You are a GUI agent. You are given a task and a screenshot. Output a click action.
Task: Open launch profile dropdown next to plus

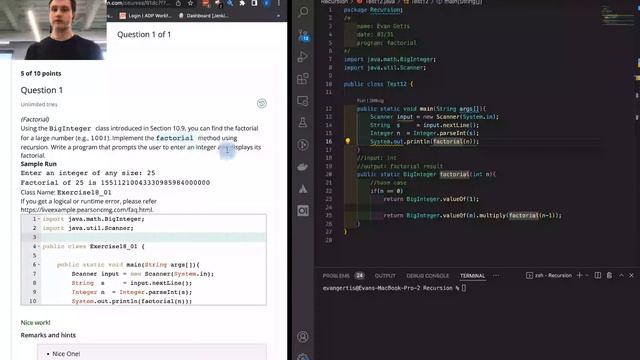[x=587, y=276]
